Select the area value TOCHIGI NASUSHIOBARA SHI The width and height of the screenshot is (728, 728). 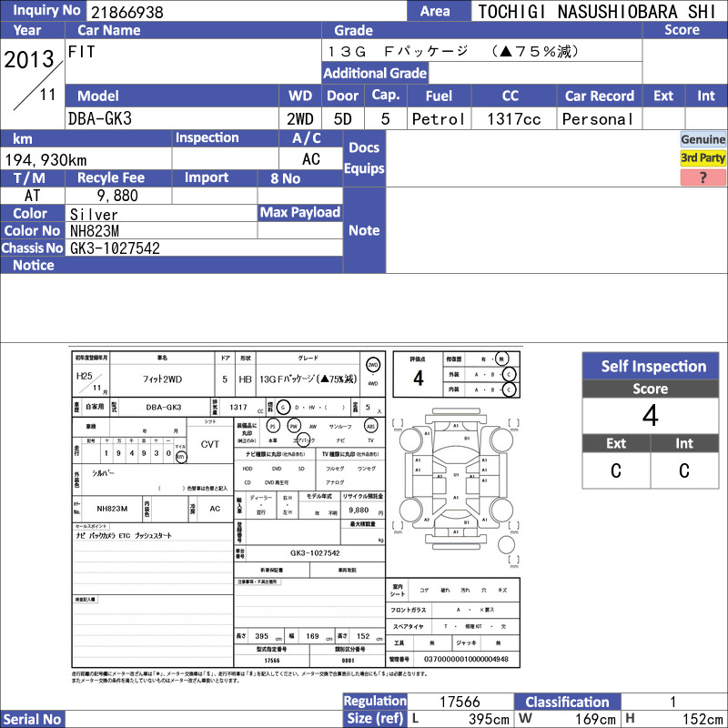click(x=597, y=12)
